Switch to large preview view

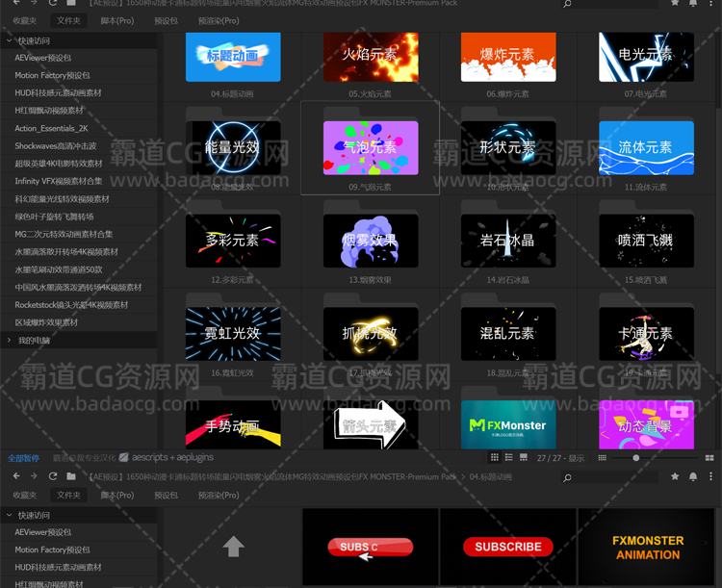(x=524, y=457)
